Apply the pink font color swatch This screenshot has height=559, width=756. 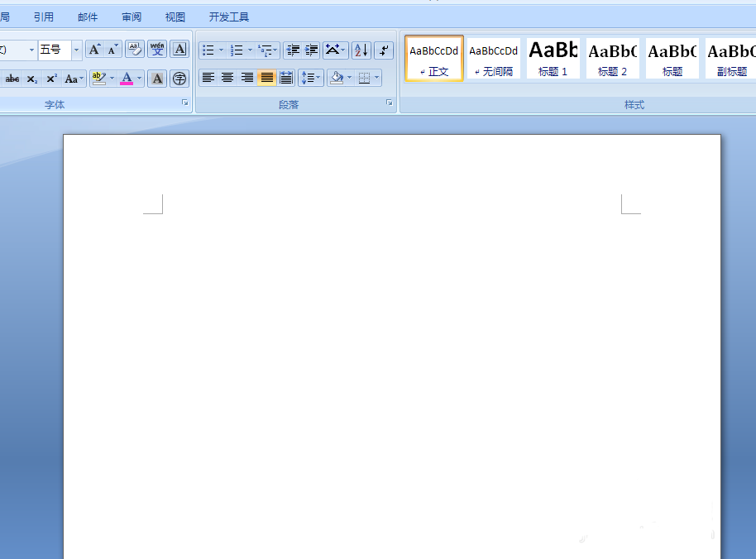[x=127, y=79]
